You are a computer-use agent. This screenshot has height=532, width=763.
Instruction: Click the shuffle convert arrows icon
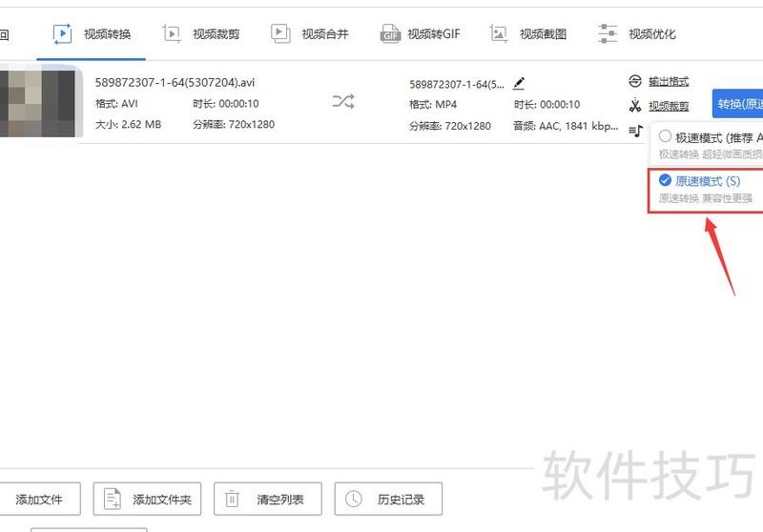pyautogui.click(x=343, y=102)
